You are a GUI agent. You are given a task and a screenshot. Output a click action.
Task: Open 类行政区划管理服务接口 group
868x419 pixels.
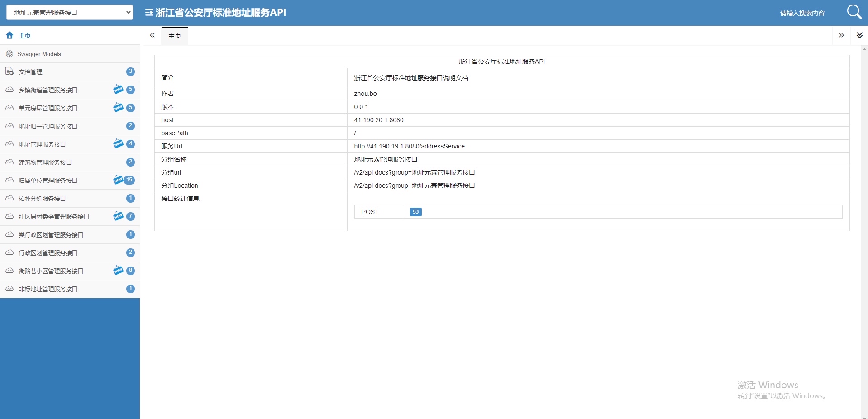[70, 235]
